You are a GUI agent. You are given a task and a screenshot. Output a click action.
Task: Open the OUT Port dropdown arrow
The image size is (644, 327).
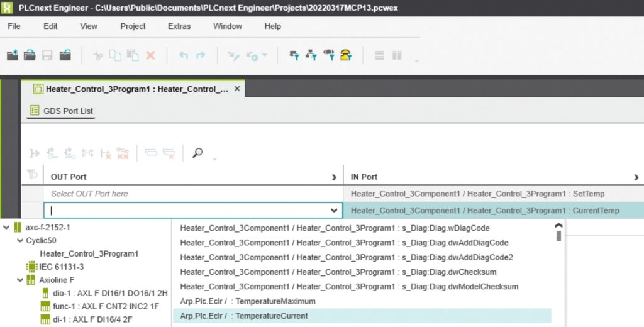click(x=334, y=211)
